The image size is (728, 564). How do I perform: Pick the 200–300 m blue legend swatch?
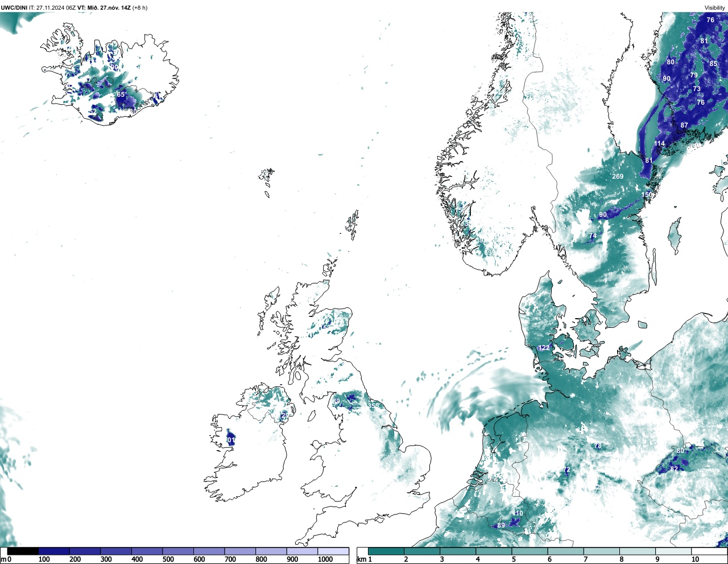[x=85, y=551]
